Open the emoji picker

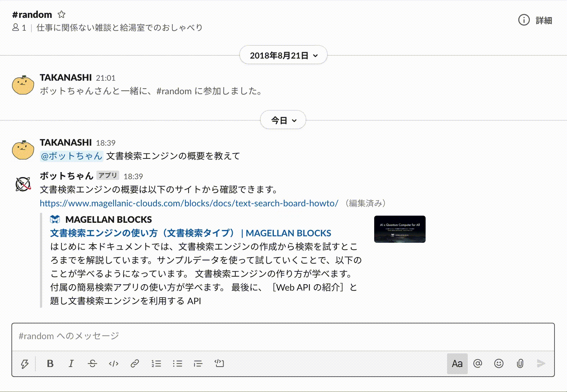coord(499,363)
